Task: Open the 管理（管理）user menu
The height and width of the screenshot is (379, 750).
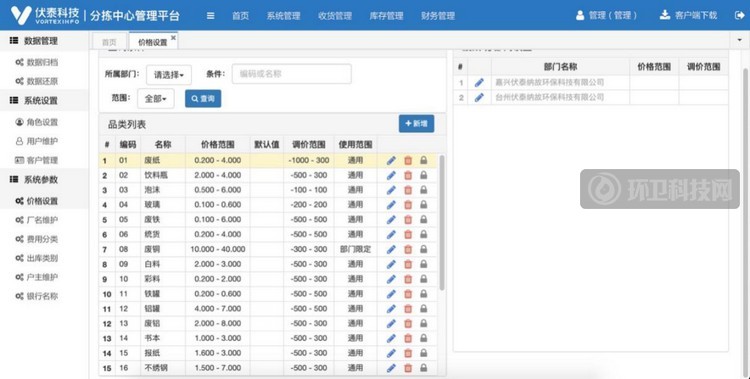Action: pos(606,15)
